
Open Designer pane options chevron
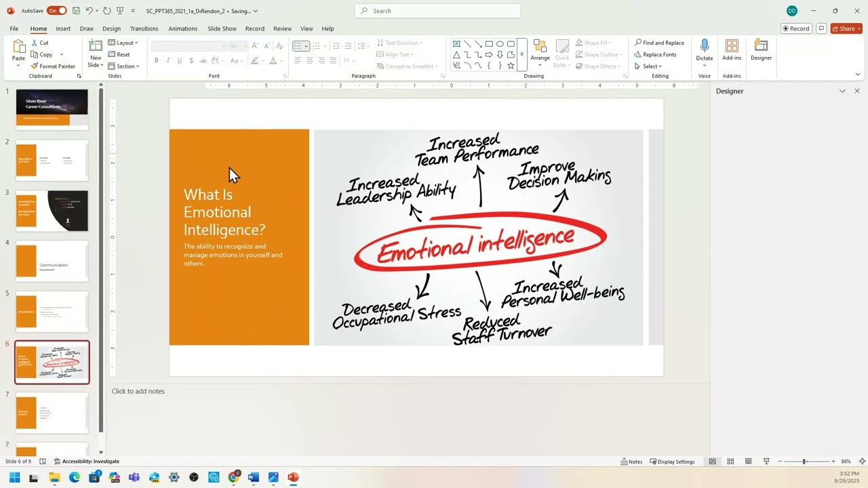point(842,91)
